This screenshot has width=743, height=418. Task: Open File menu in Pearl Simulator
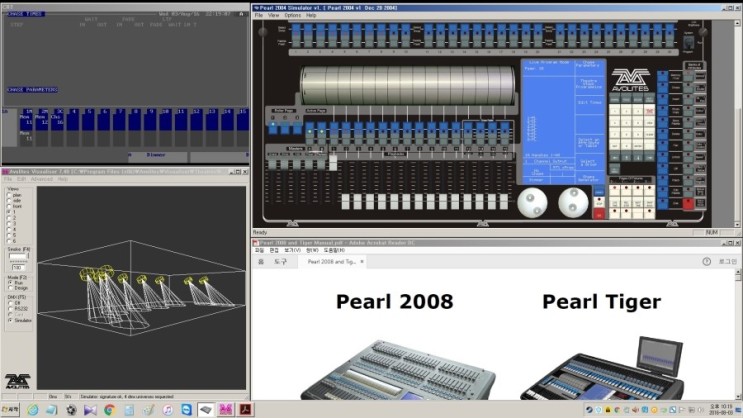click(258, 15)
